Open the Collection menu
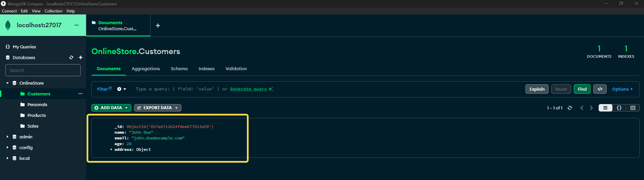The image size is (644, 180). pyautogui.click(x=53, y=11)
